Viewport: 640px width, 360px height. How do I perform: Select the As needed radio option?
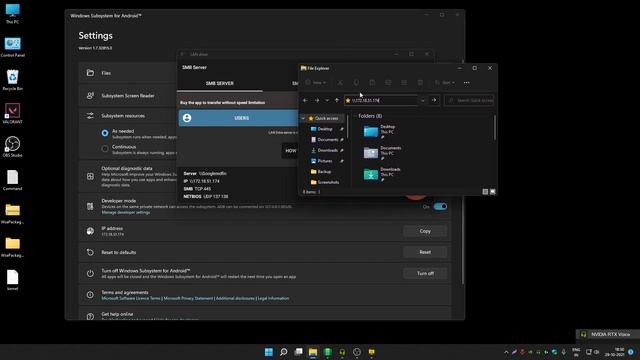coord(105,133)
